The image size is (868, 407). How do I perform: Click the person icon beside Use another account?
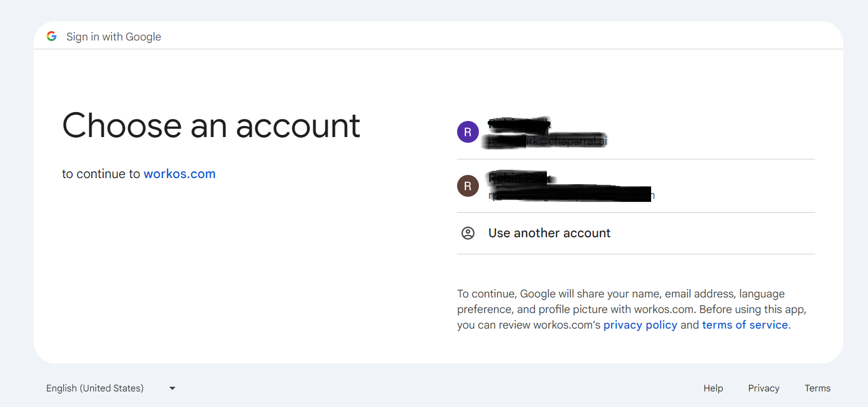tap(467, 233)
